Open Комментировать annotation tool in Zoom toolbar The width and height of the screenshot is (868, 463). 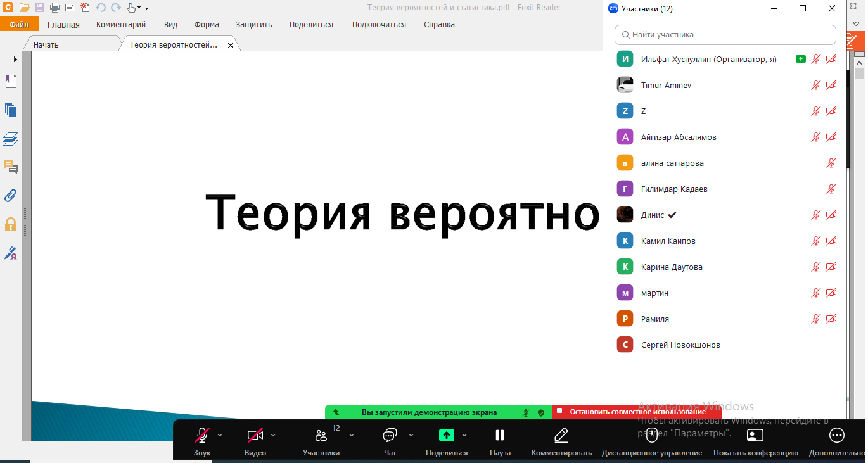tap(561, 441)
